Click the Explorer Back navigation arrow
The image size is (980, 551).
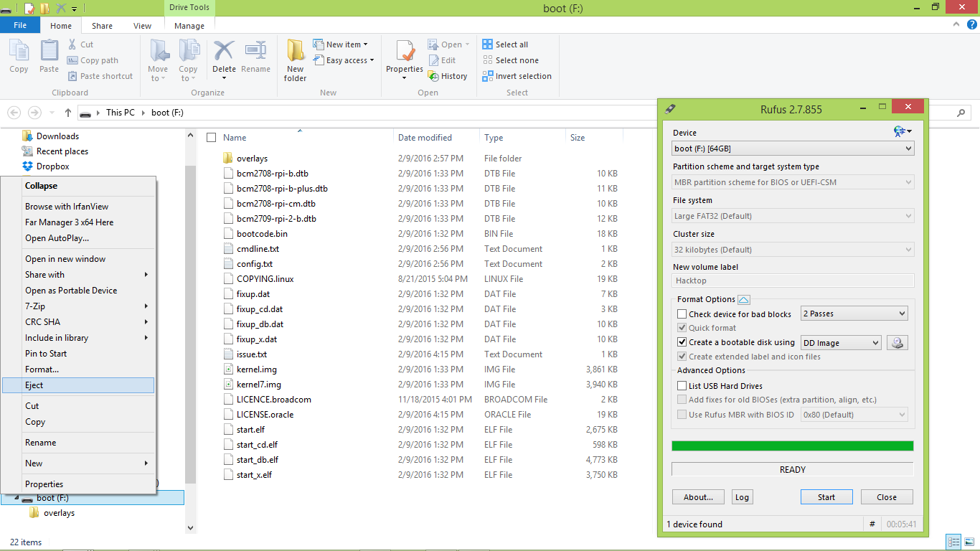pos(14,113)
